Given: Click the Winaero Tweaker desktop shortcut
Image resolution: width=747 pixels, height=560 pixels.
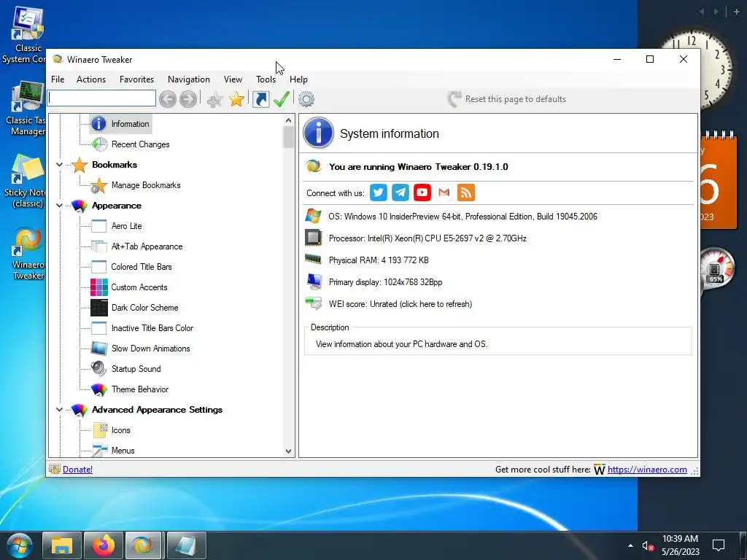Looking at the screenshot, I should click(28, 254).
